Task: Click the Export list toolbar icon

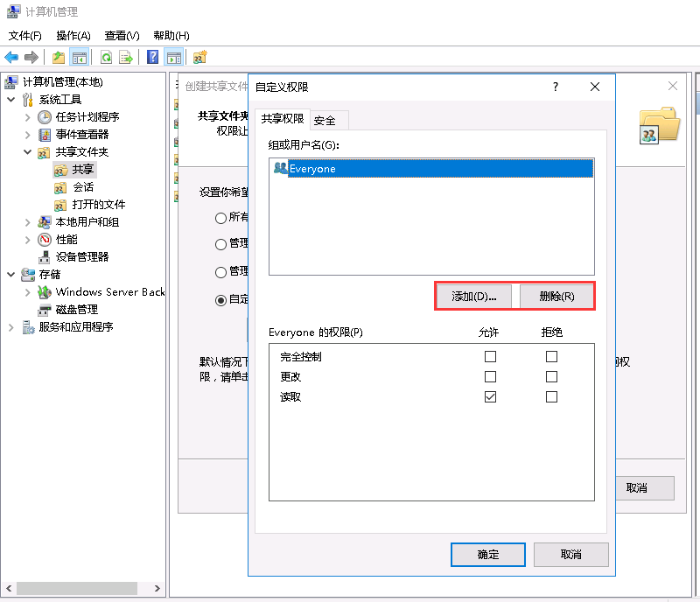Action: coord(126,58)
